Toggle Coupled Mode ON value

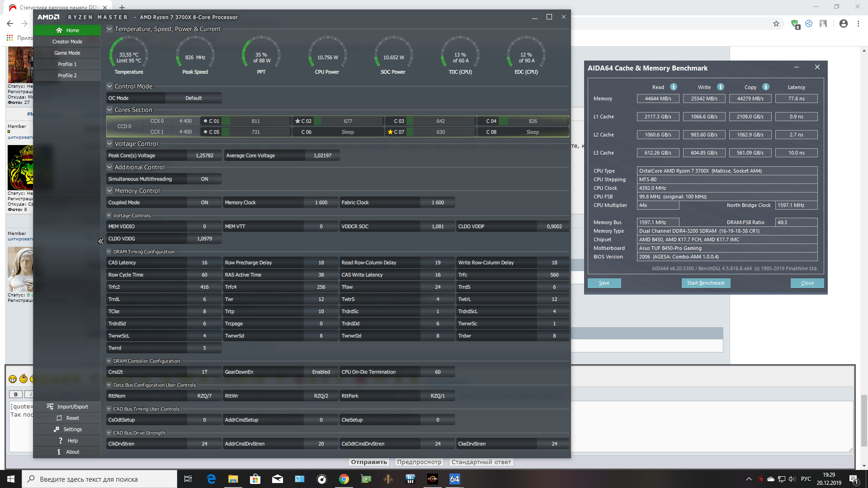click(204, 202)
